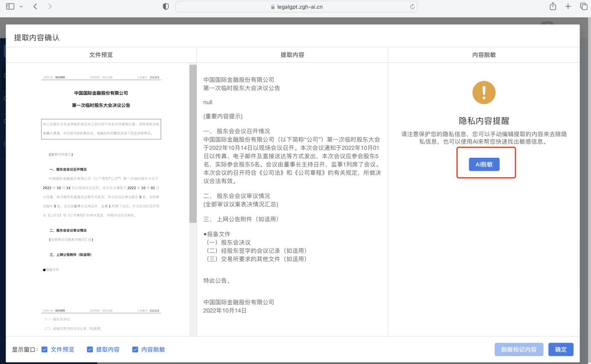Uncheck the 文件预览 checkbox
This screenshot has width=591, height=364.
[x=44, y=350]
